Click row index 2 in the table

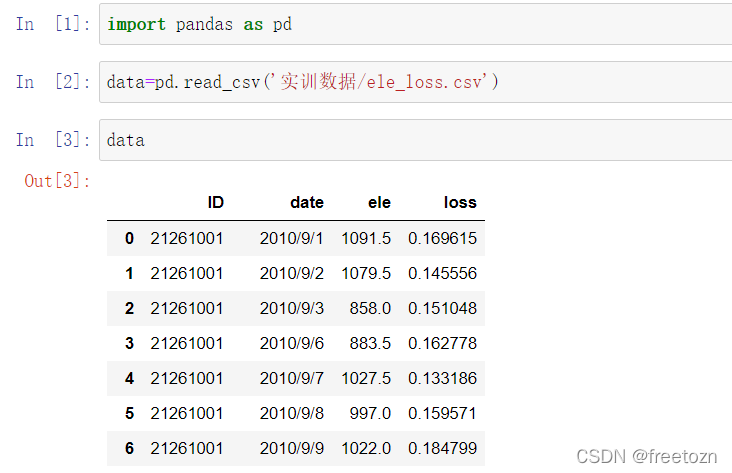click(129, 308)
